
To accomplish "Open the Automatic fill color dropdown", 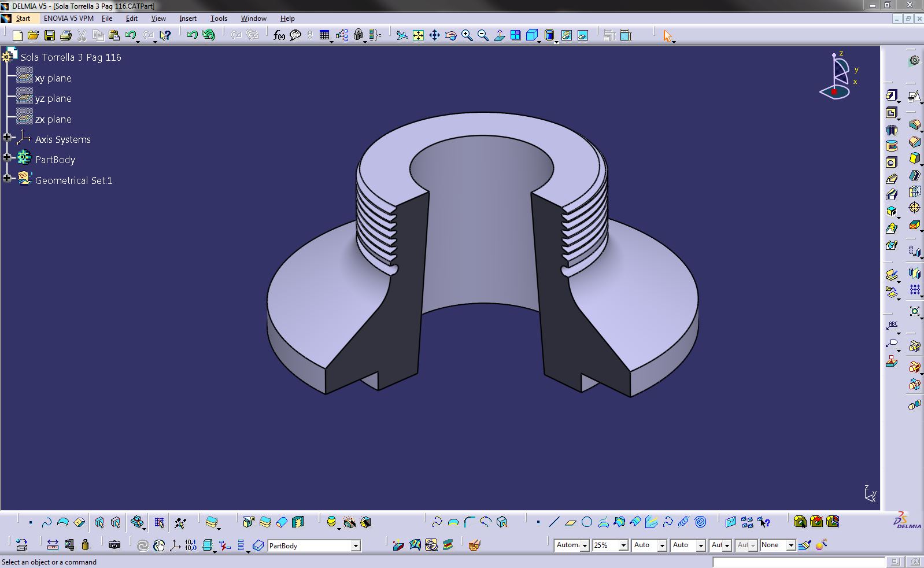I will click(585, 545).
